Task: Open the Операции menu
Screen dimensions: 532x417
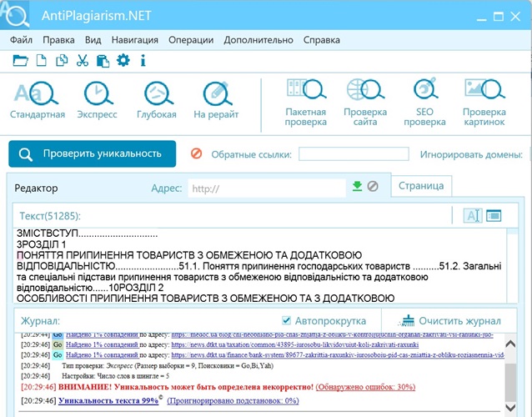Action: (191, 40)
